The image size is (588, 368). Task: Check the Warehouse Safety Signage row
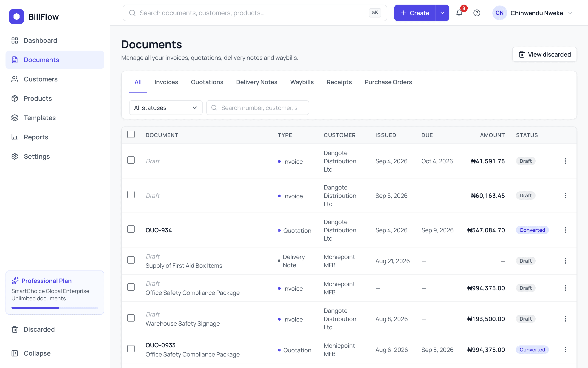coord(131,318)
